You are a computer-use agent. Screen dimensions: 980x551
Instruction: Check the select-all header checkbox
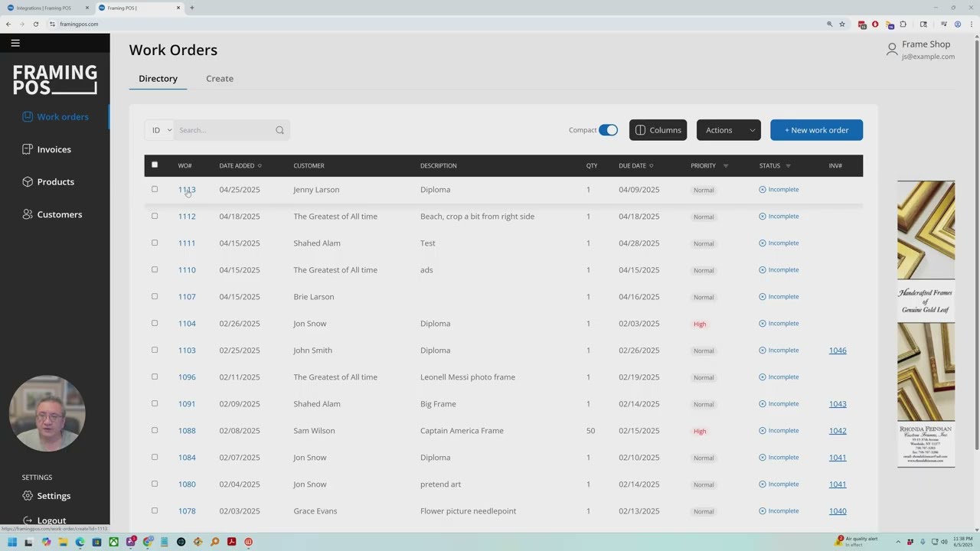click(x=155, y=165)
